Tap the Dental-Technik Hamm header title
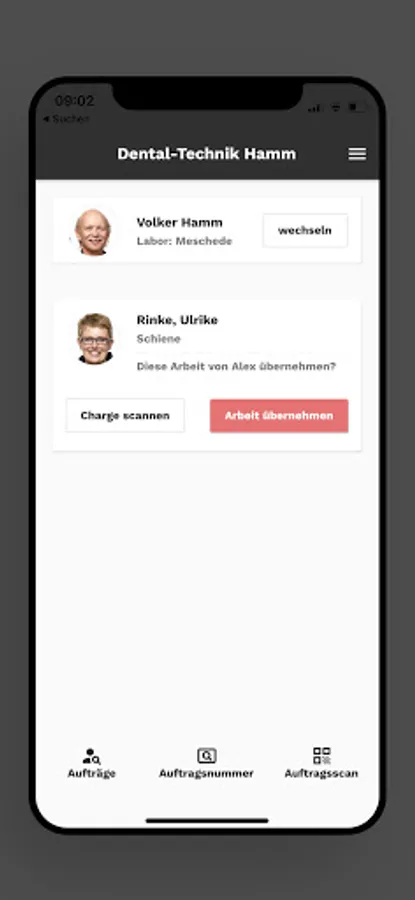415x900 pixels. tap(207, 154)
